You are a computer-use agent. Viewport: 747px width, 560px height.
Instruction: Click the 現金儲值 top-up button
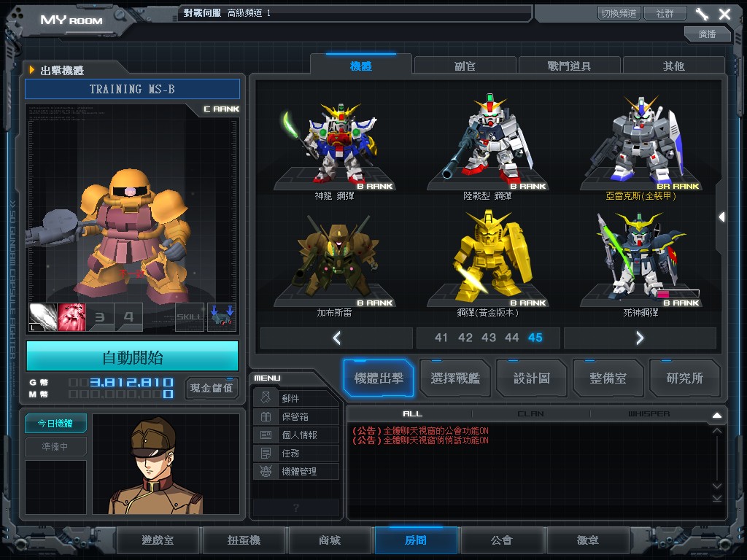(212, 388)
